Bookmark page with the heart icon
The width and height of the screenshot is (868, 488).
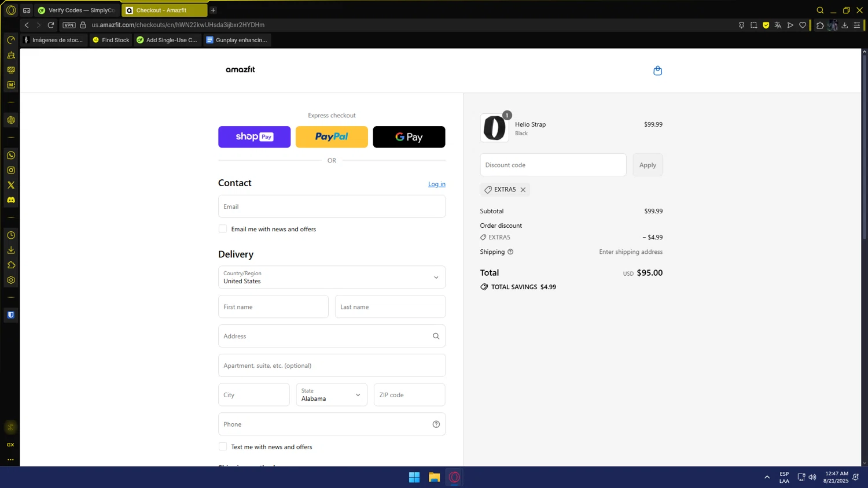click(803, 25)
